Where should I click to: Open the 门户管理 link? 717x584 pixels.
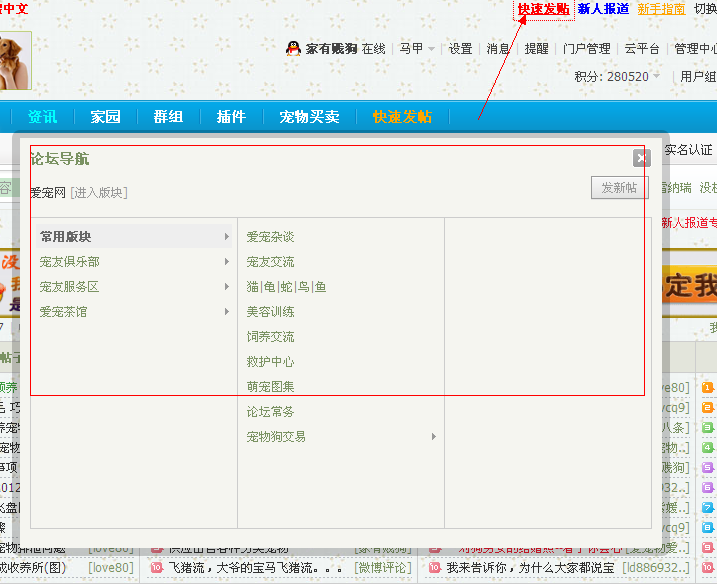point(587,48)
